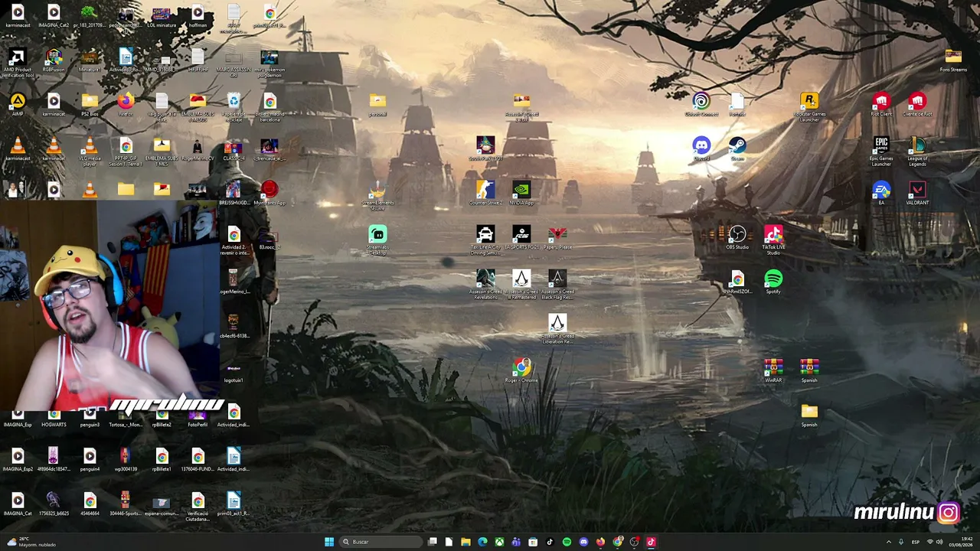Screen dimensions: 980x551
Task: Open the hoffman media file
Action: pyautogui.click(x=198, y=15)
